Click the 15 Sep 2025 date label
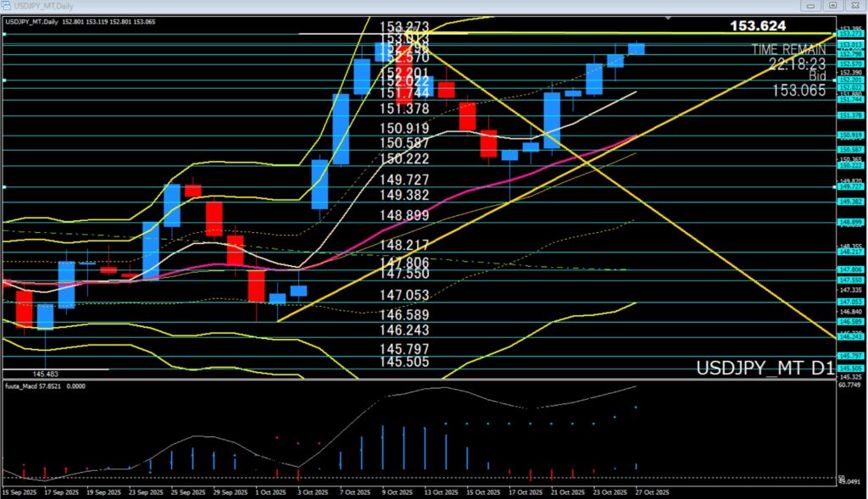This screenshot has height=499, width=868. pyautogui.click(x=20, y=492)
